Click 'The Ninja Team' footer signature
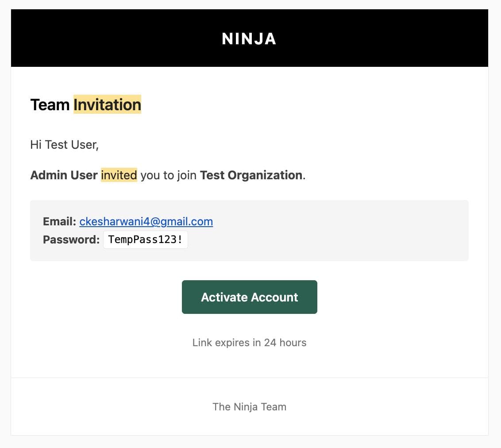The width and height of the screenshot is (501, 448). tap(249, 407)
